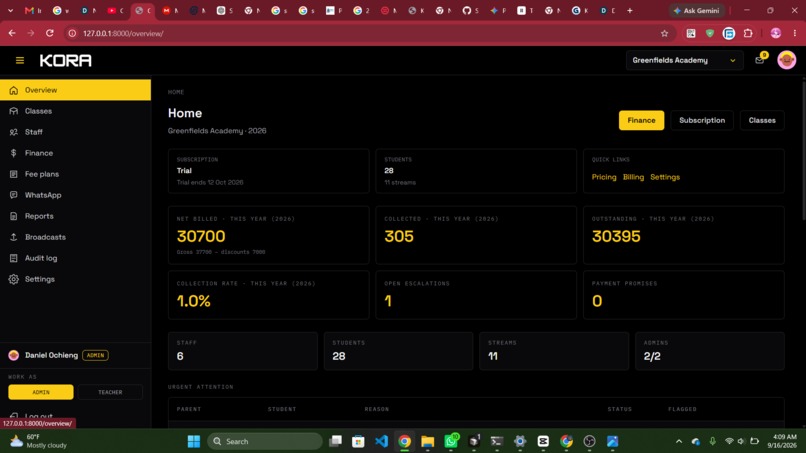The height and width of the screenshot is (453, 806).
Task: Click the Streams count 11
Action: [x=492, y=356]
